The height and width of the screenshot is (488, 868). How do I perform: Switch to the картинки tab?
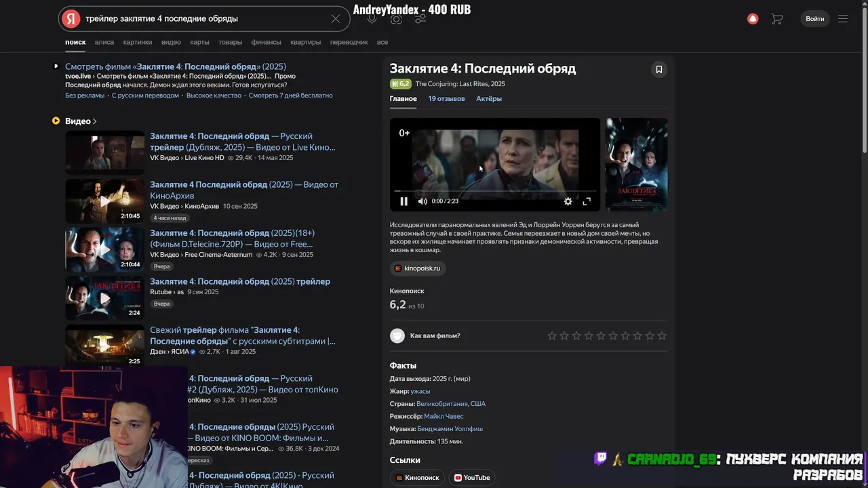(138, 42)
